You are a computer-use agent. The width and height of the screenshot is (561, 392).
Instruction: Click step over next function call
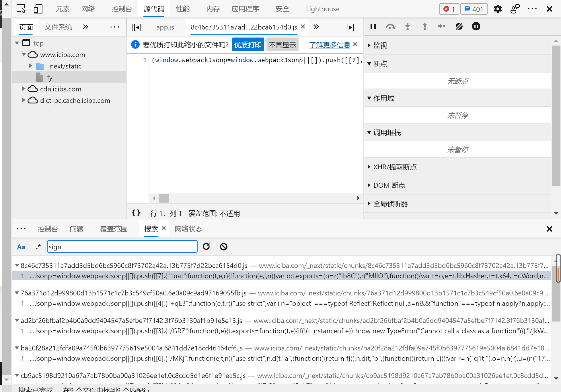[x=390, y=27]
